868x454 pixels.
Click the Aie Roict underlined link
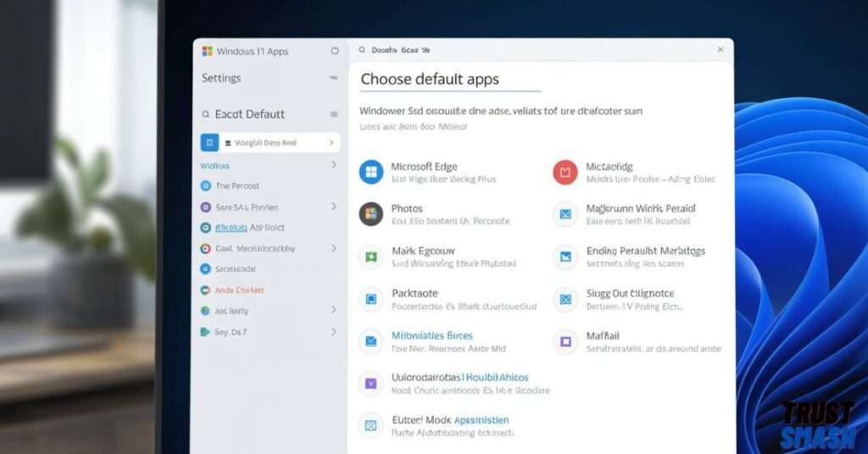tap(231, 227)
